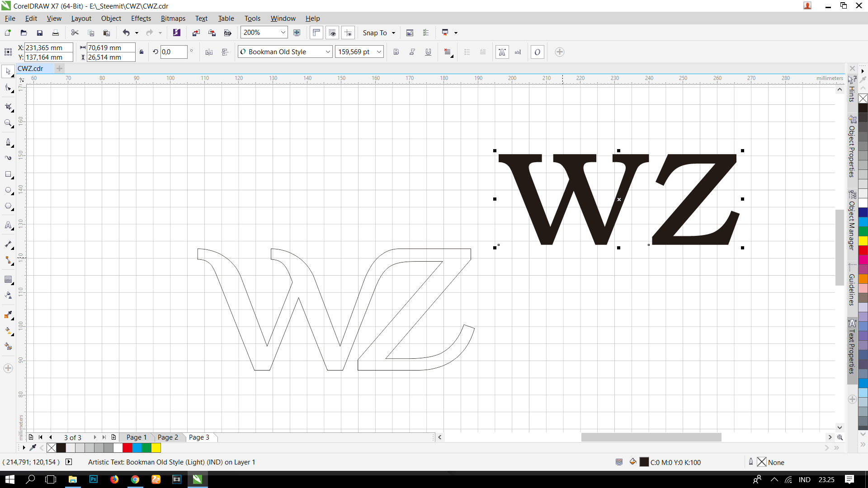868x488 pixels.
Task: Open the Bitmaps menu
Action: 173,18
